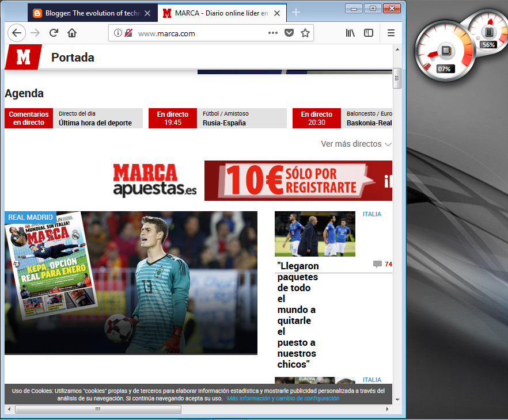Open page actions three-dot menu
The image size is (508, 420).
[x=273, y=33]
